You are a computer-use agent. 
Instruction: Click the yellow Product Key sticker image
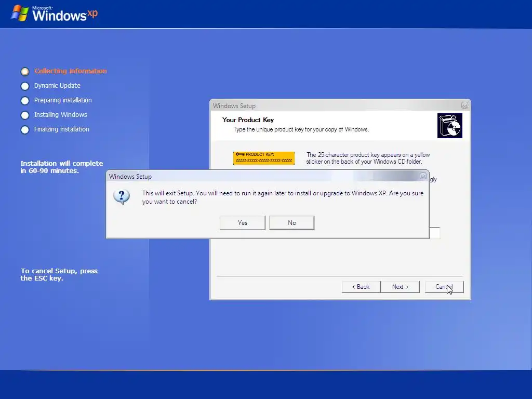264,158
